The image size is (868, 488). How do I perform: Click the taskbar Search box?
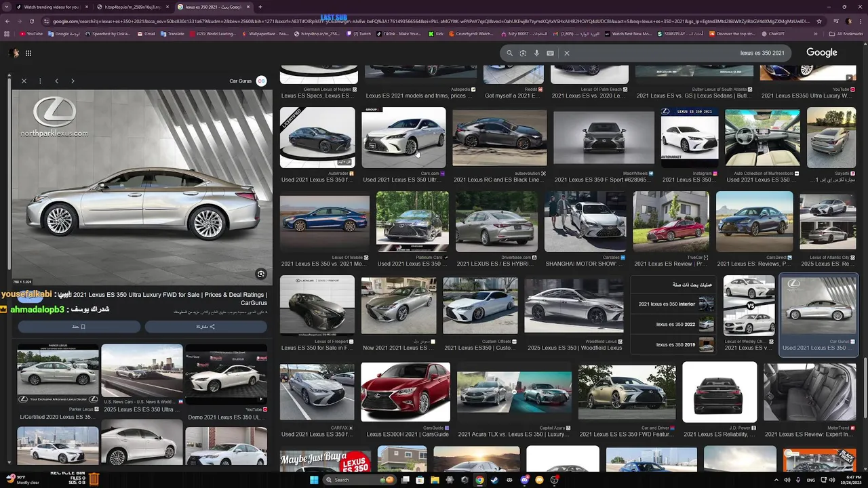click(x=359, y=480)
